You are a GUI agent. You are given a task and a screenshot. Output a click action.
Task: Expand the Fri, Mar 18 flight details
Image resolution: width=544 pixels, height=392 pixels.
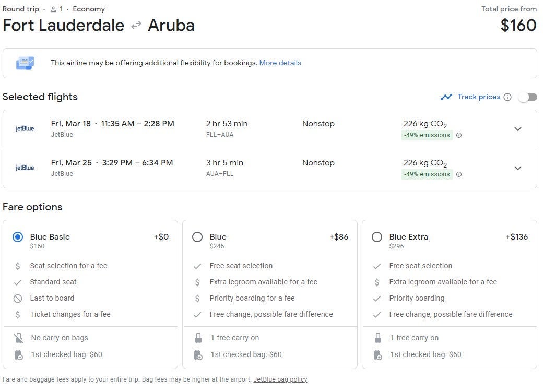(517, 129)
